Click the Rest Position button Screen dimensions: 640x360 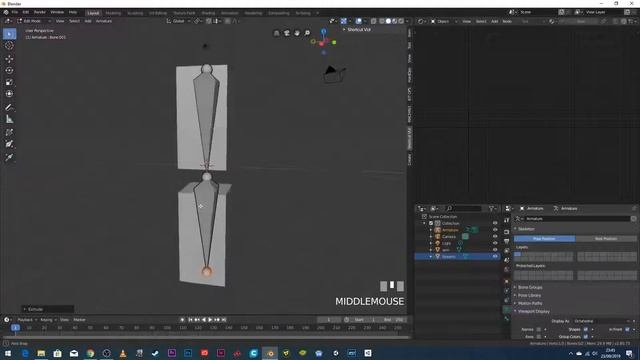pos(606,239)
